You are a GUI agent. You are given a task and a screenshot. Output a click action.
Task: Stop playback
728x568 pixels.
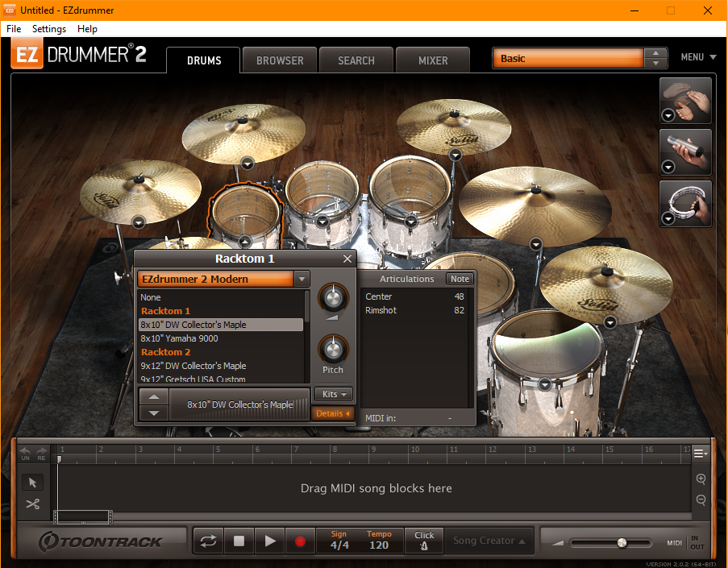(x=239, y=541)
